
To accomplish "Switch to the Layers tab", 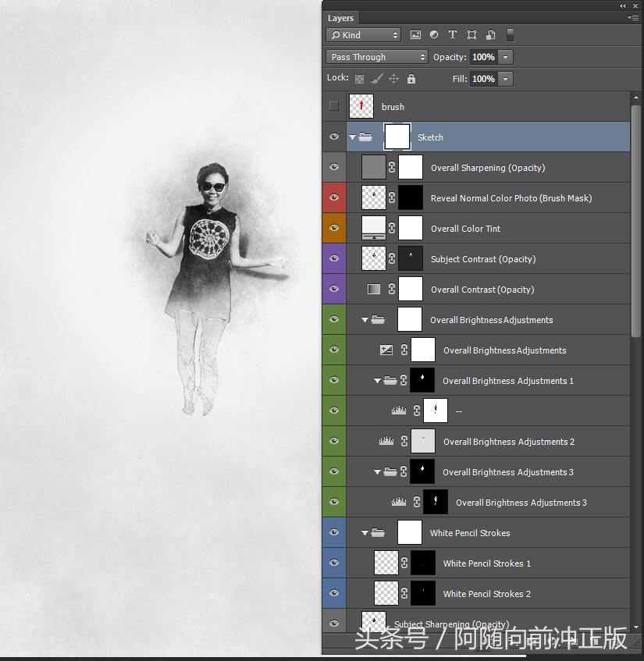I will click(x=340, y=17).
